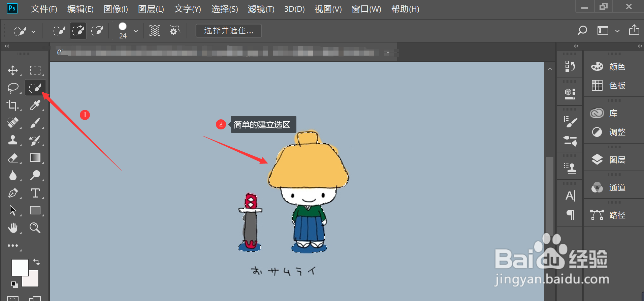Open the 窗口(W) menu
644x301 pixels.
pyautogui.click(x=366, y=9)
